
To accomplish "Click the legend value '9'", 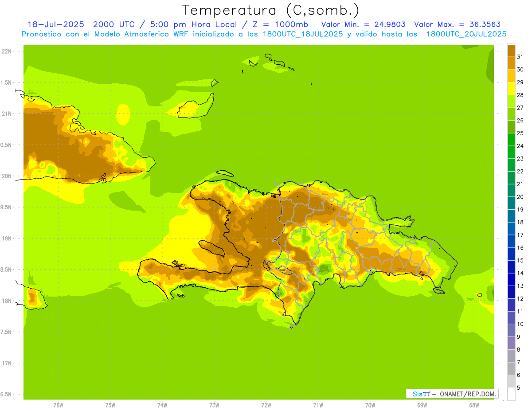I will tap(519, 337).
